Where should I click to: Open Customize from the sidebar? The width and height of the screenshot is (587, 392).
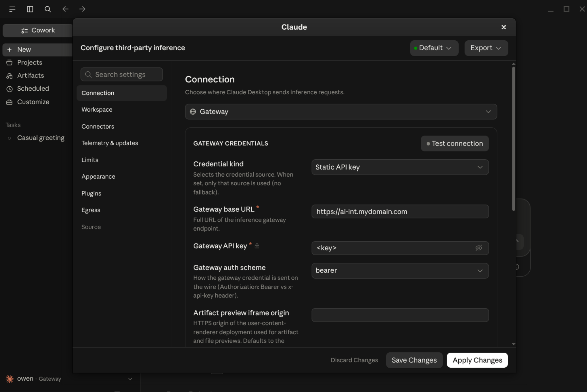33,102
